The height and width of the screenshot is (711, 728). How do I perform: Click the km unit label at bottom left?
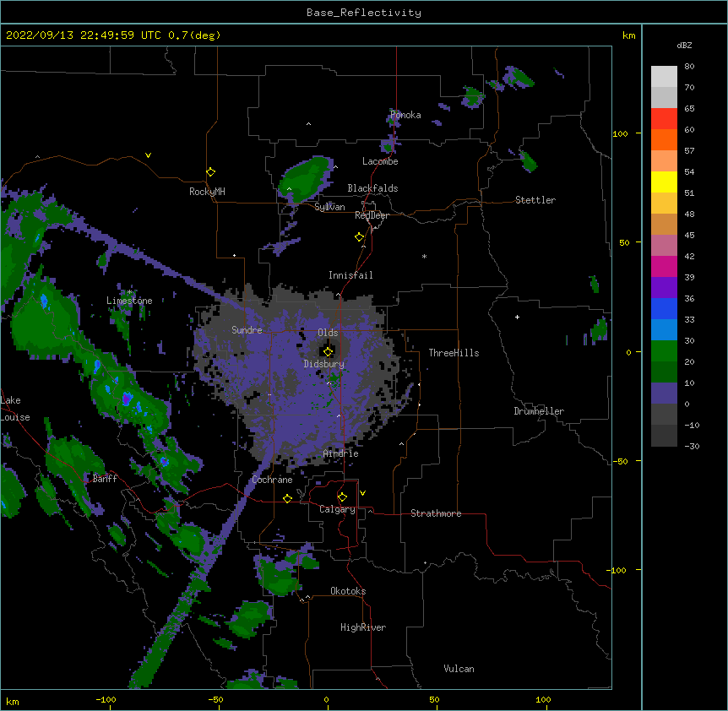click(x=13, y=701)
